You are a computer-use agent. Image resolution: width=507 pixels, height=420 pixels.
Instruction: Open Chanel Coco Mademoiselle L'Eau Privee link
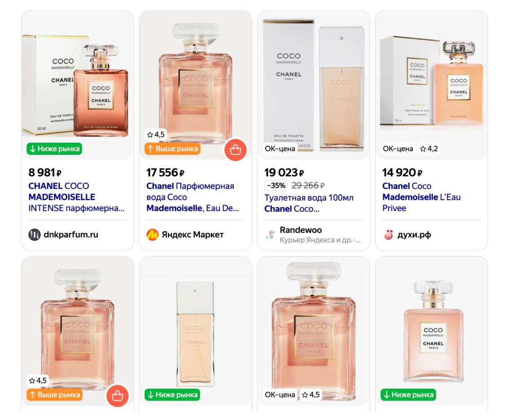(x=421, y=197)
